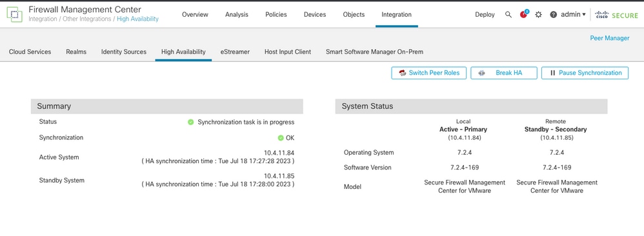Open the search magnifier icon
The height and width of the screenshot is (236, 644).
pos(508,14)
